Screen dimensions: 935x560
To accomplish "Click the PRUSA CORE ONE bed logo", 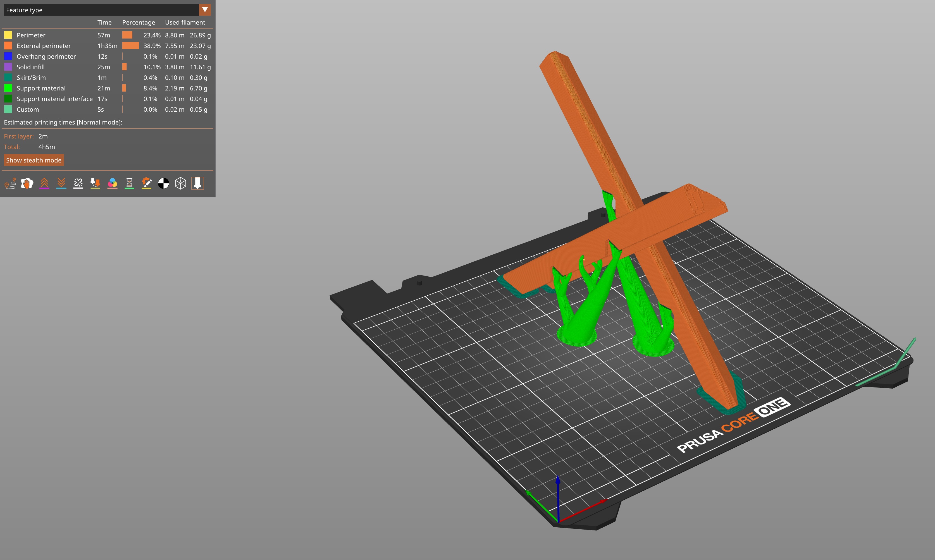I will pyautogui.click(x=733, y=425).
